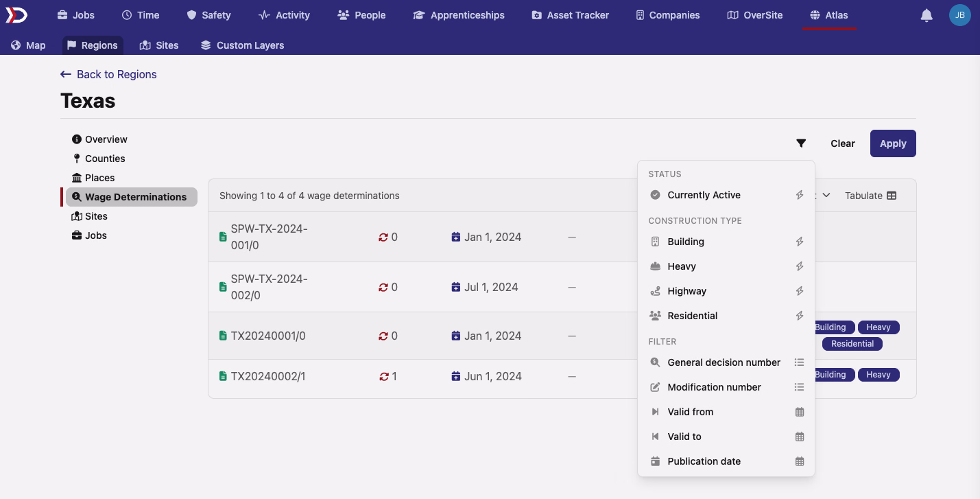The height and width of the screenshot is (499, 980).
Task: Open the notifications bell
Action: (x=927, y=15)
